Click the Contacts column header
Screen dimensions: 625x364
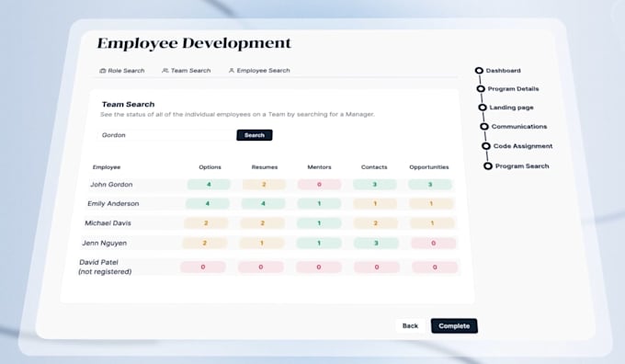coord(374,167)
